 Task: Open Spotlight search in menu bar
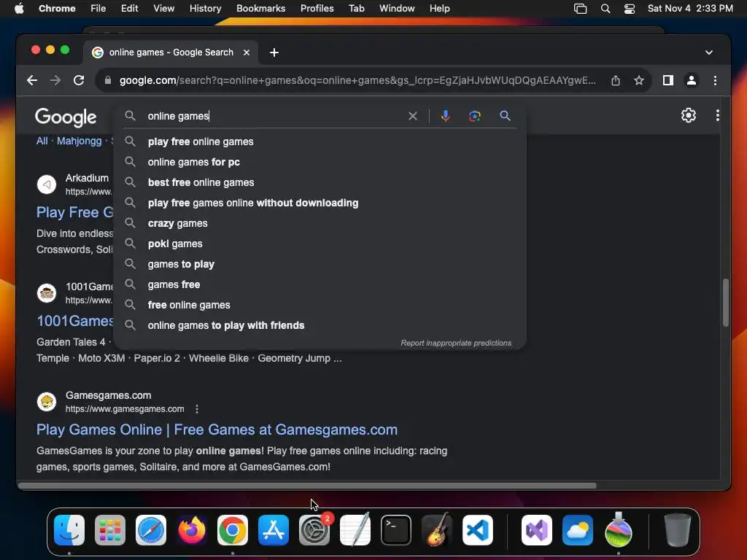click(605, 9)
